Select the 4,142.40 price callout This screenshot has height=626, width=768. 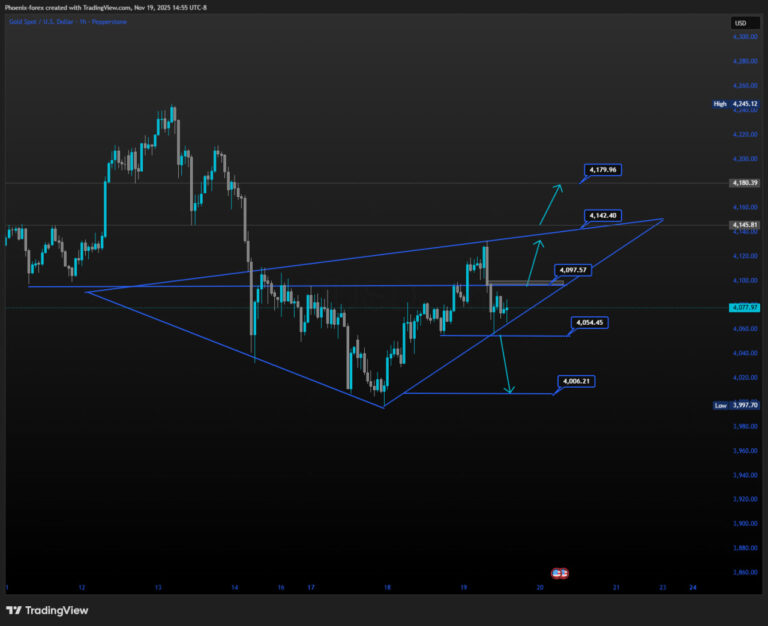click(604, 216)
